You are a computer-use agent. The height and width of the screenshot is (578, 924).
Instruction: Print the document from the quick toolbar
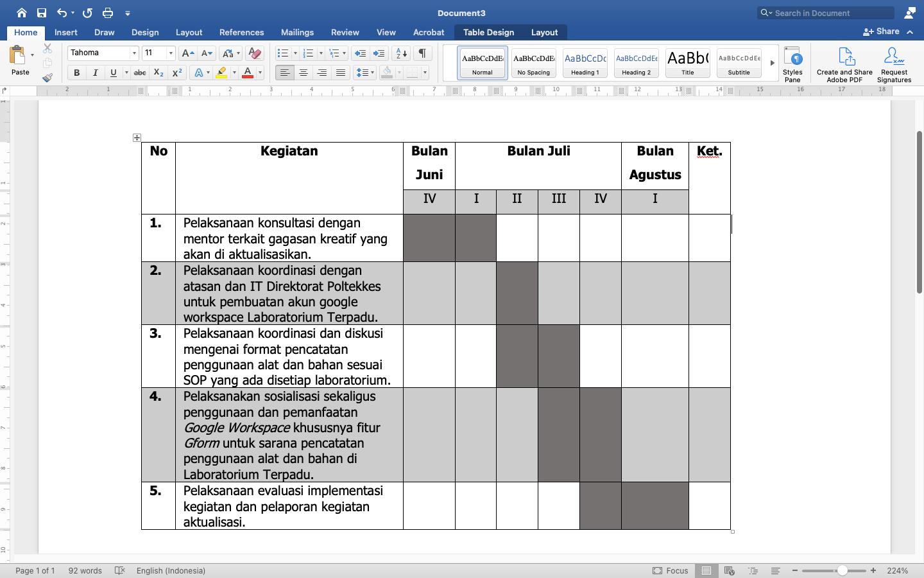click(108, 12)
